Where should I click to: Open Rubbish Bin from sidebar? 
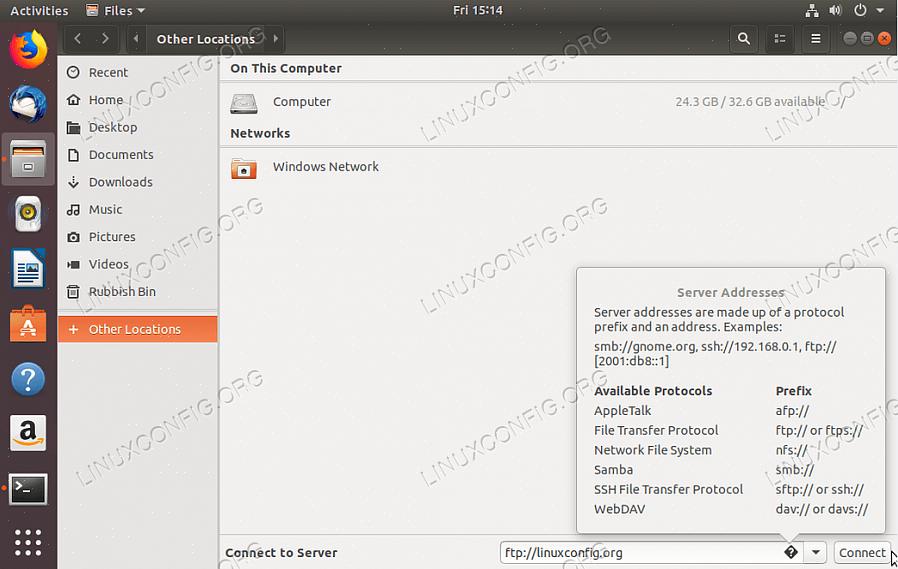click(x=122, y=292)
